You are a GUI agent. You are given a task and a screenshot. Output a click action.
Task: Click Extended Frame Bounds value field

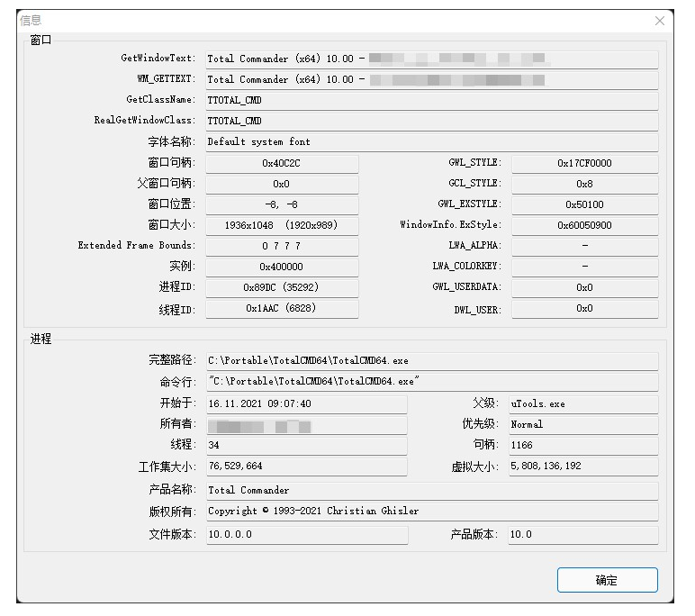282,246
